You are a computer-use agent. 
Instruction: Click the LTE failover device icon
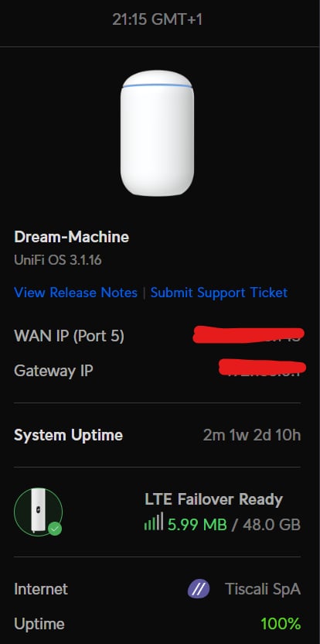coord(38,512)
